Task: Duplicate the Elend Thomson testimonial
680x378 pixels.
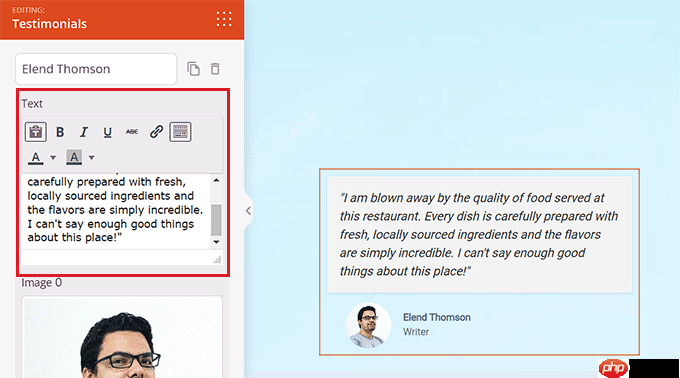Action: pyautogui.click(x=193, y=69)
